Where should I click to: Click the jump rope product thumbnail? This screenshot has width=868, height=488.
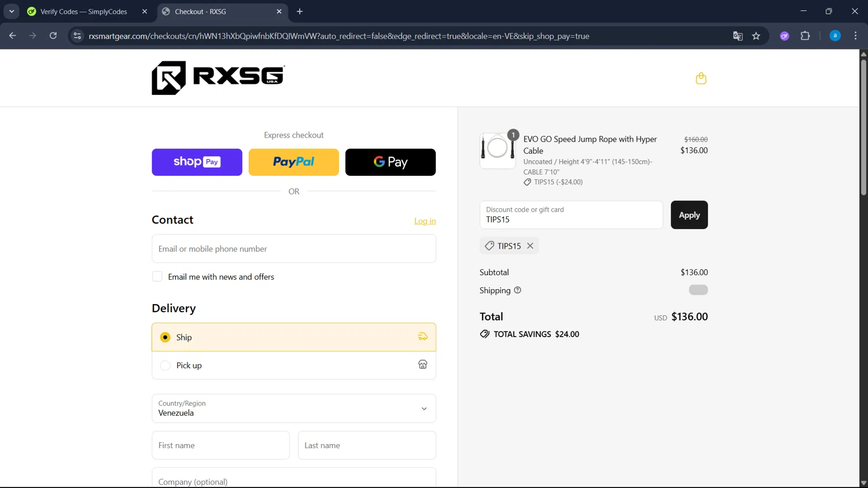coord(497,151)
